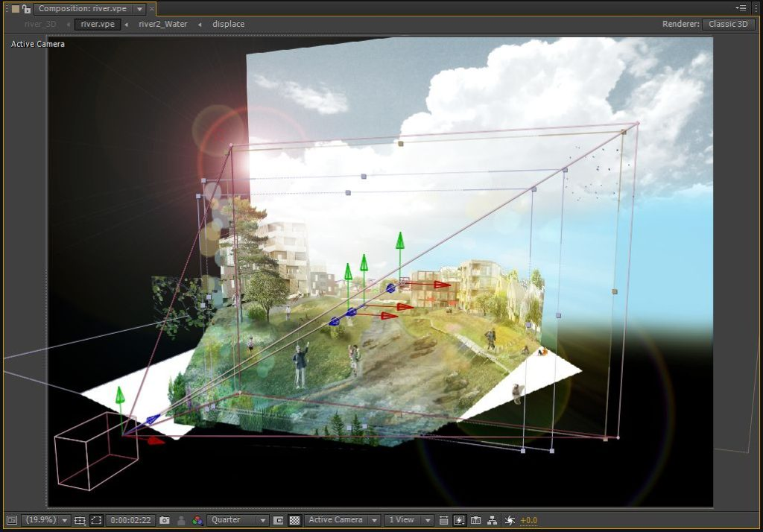The height and width of the screenshot is (532, 763).
Task: Switch to the displace composition tab
Action: [x=228, y=24]
